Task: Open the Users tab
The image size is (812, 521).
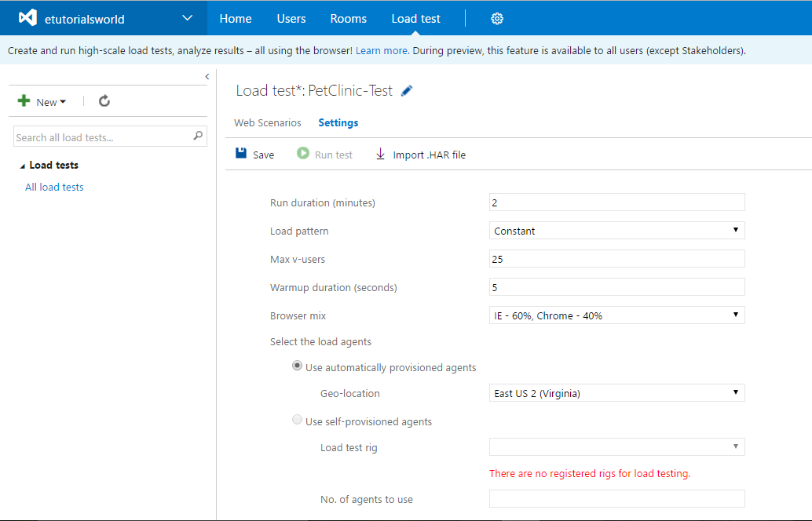Action: click(x=291, y=19)
